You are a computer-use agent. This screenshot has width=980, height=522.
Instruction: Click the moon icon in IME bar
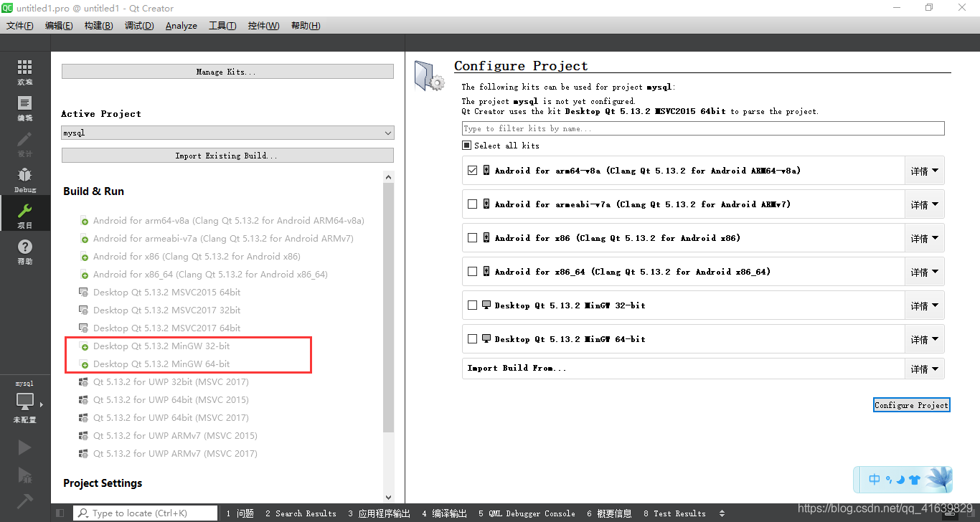900,480
